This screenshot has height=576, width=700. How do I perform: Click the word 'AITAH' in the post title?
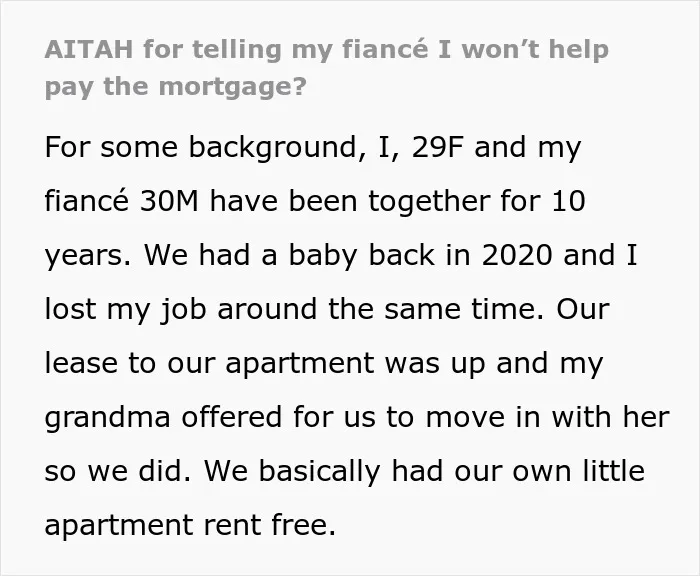[89, 49]
